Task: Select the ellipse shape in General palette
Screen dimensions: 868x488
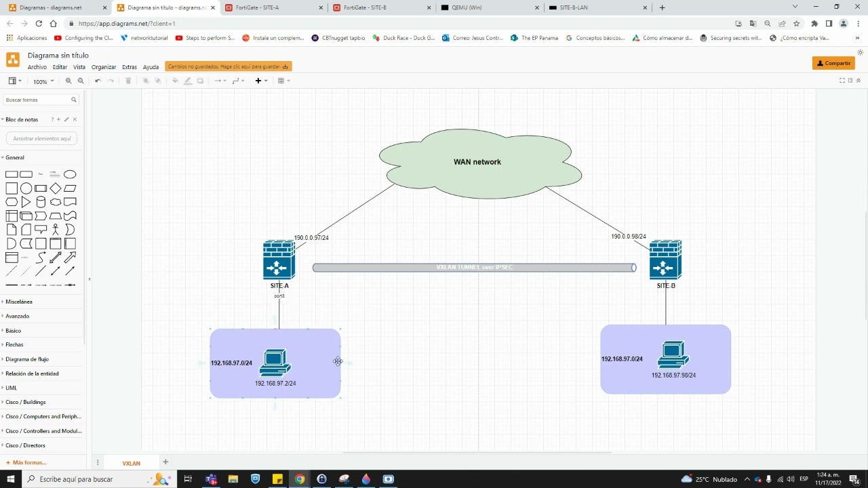Action: click(70, 174)
